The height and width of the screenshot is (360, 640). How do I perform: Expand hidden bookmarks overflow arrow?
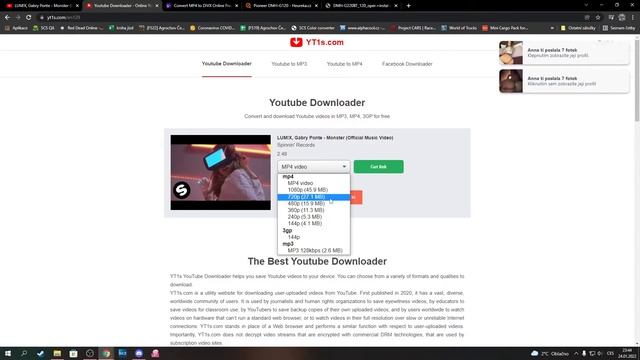[552, 28]
